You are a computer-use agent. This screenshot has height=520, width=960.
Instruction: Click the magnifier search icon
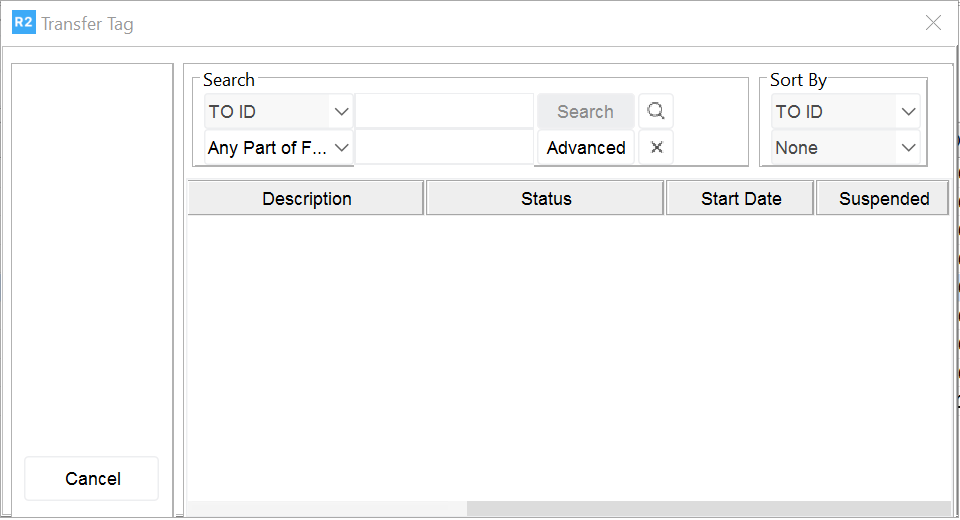[656, 111]
